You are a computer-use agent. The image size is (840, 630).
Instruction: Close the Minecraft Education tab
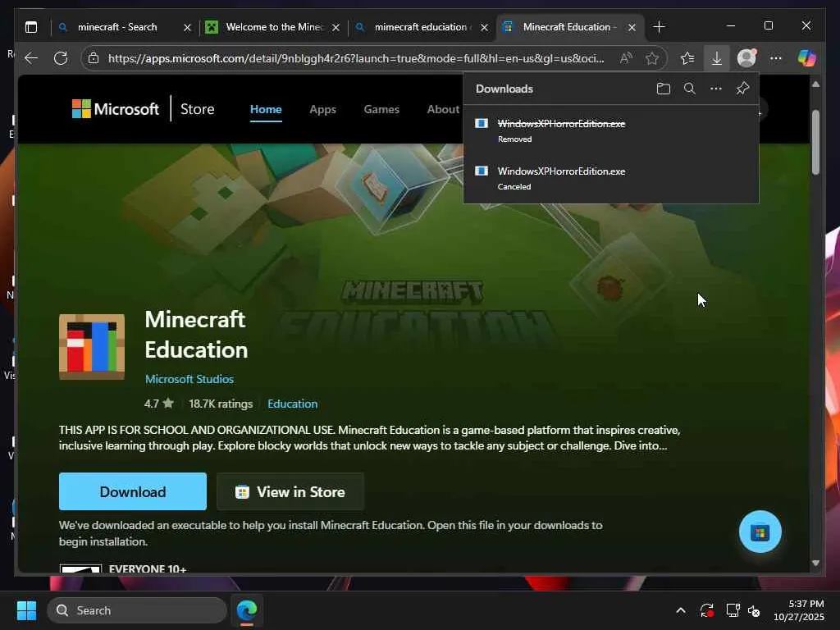point(632,27)
